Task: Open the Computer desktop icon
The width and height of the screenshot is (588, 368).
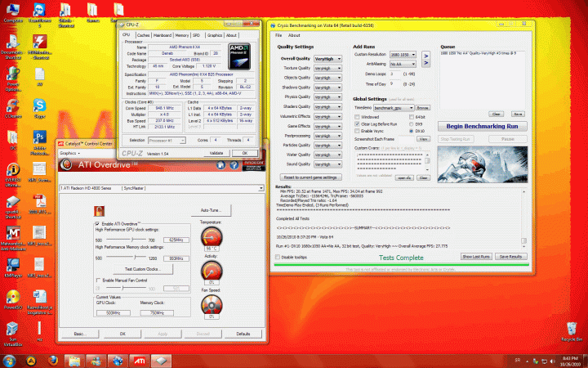Action: click(12, 12)
